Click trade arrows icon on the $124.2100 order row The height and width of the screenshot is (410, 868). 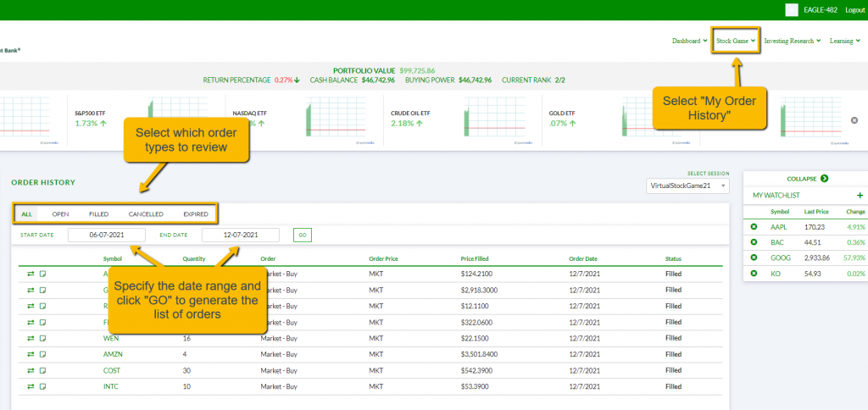pyautogui.click(x=31, y=274)
